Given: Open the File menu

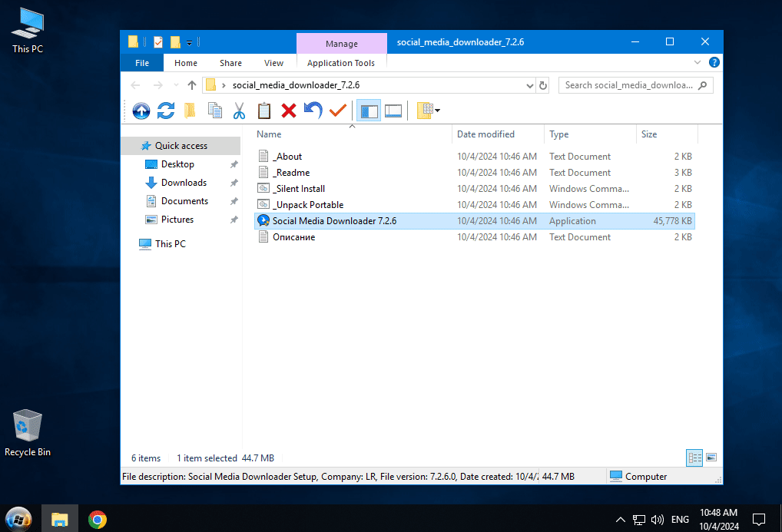Looking at the screenshot, I should pos(142,63).
